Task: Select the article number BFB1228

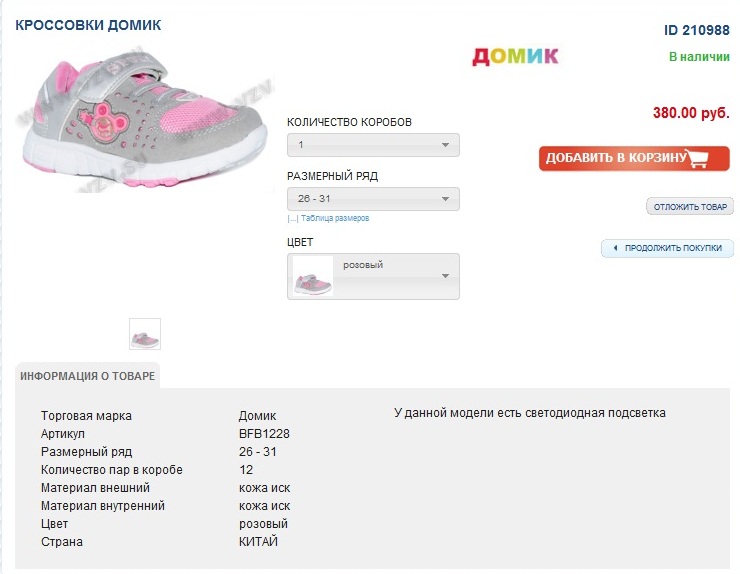Action: point(264,434)
